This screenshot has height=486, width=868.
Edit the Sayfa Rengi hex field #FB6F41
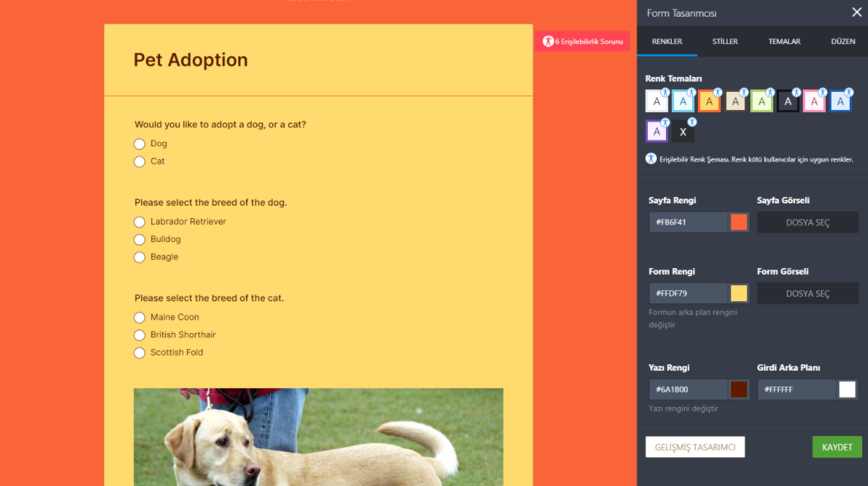[688, 222]
